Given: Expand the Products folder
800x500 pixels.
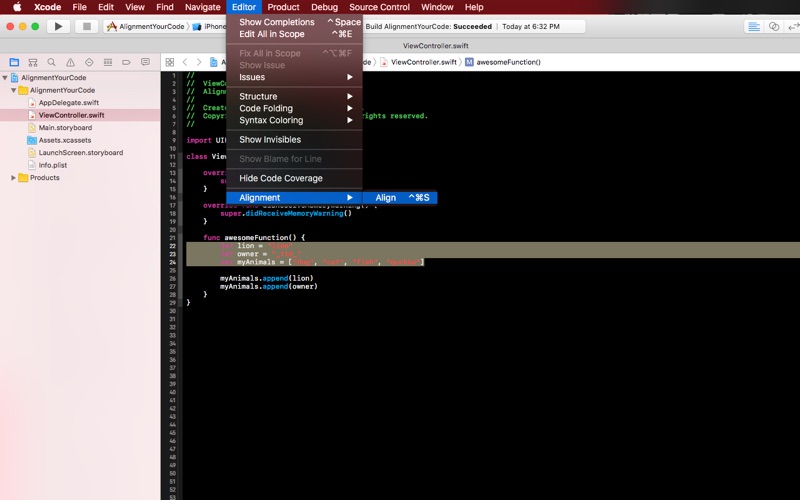Looking at the screenshot, I should coord(14,178).
